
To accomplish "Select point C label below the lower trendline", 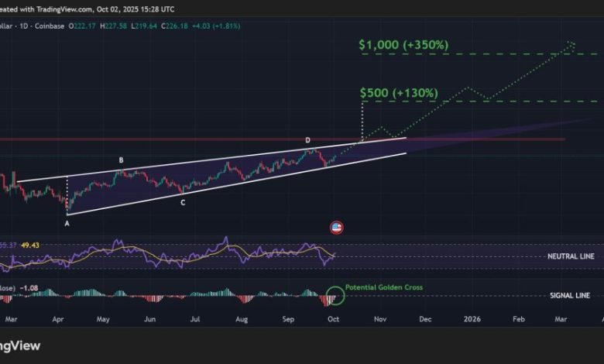I will click(x=183, y=202).
